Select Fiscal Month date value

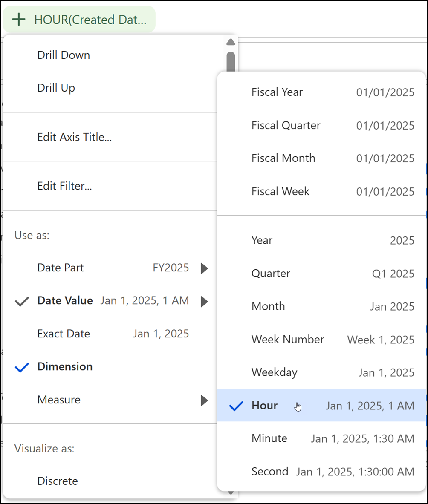[321, 158]
